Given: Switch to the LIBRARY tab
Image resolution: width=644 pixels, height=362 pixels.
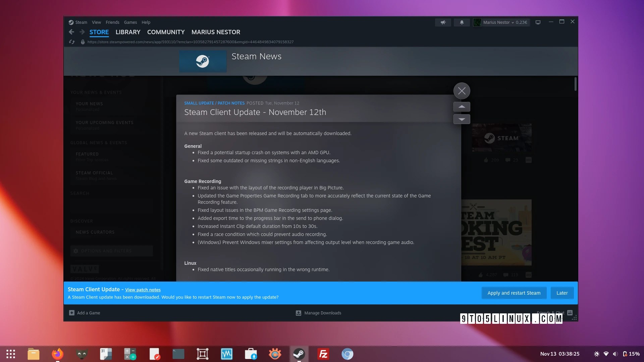Looking at the screenshot, I should point(128,32).
